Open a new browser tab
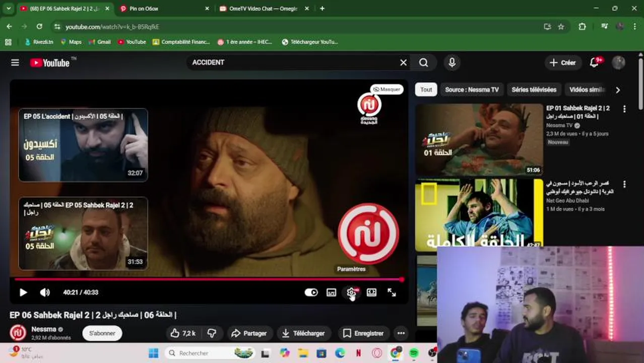This screenshot has height=363, width=644. 323,9
